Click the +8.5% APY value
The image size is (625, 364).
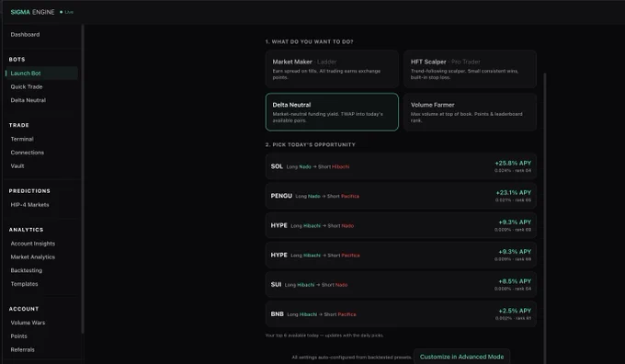[515, 281]
